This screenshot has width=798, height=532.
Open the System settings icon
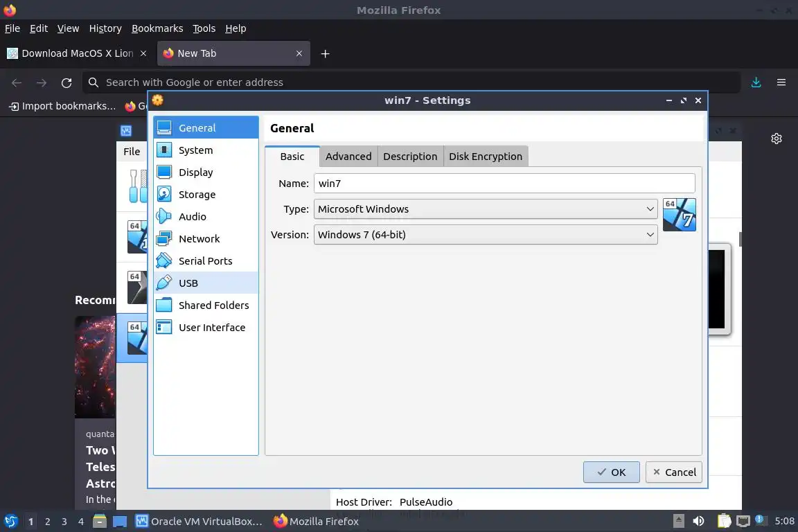click(x=164, y=150)
